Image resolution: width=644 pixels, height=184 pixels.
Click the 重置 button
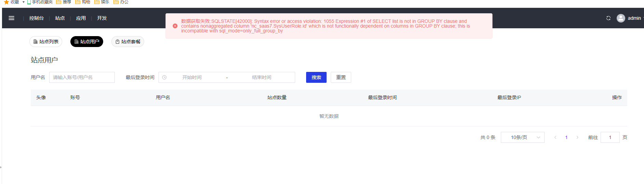point(341,77)
